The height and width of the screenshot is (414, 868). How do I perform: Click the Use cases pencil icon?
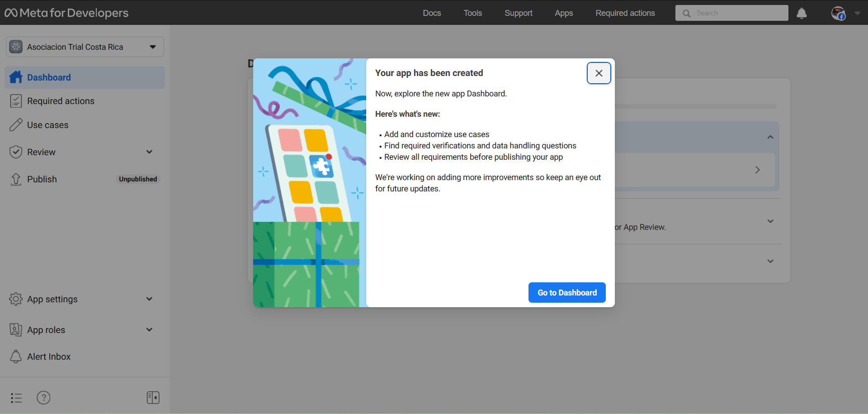pyautogui.click(x=16, y=125)
